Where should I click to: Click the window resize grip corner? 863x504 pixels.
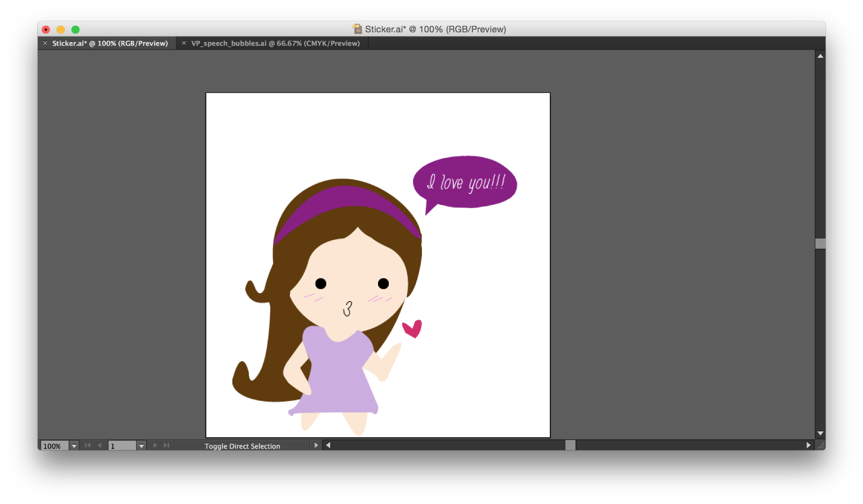coord(821,445)
